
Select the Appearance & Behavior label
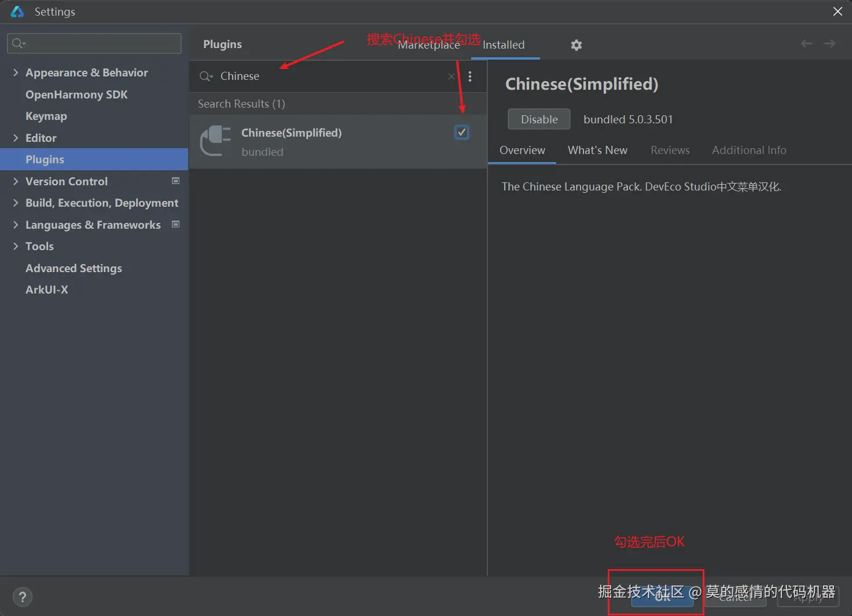[87, 72]
